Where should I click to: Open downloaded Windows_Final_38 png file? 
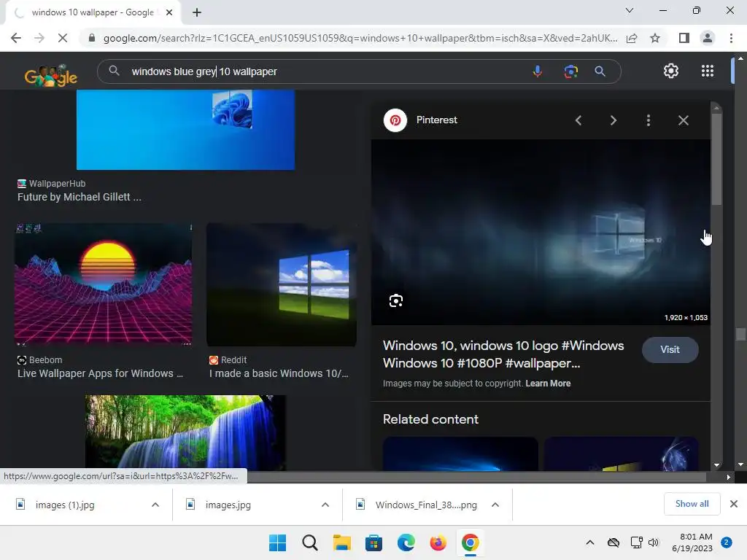426,505
